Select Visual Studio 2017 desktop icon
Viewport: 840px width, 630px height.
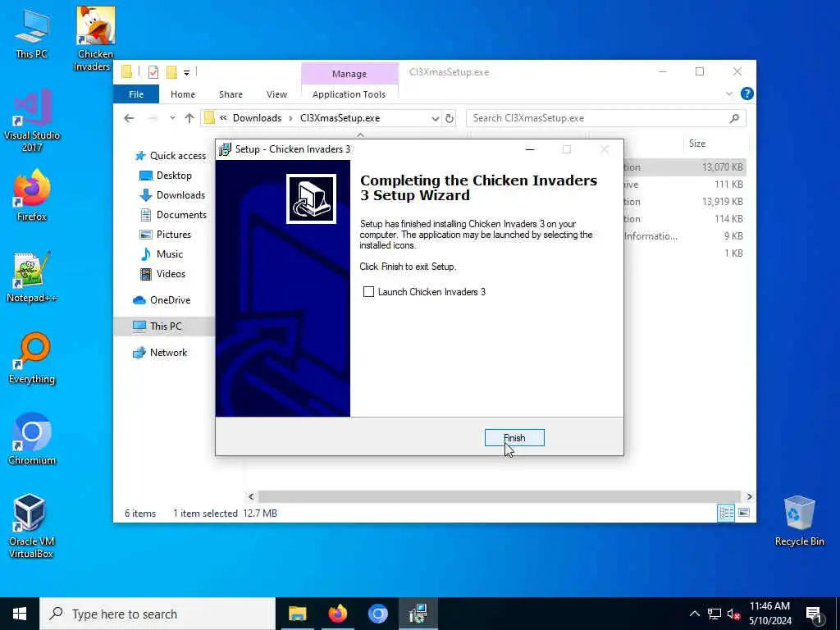point(32,121)
